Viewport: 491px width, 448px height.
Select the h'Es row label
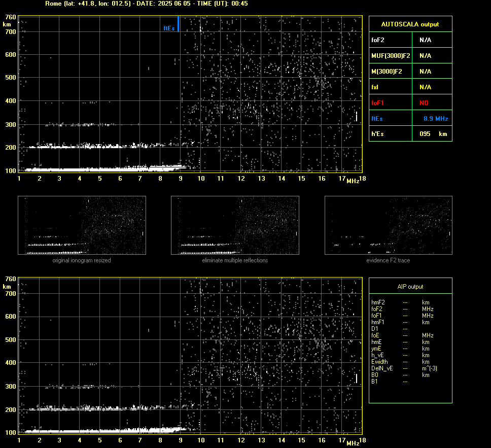377,134
